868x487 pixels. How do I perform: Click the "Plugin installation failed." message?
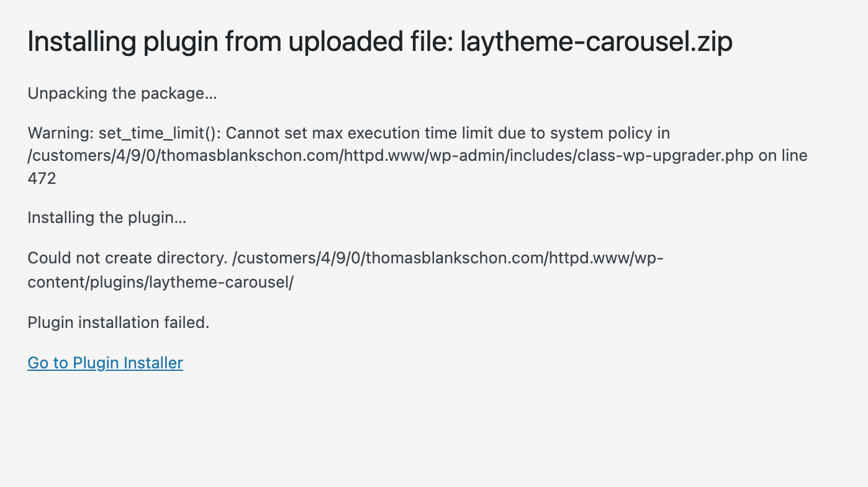[118, 322]
